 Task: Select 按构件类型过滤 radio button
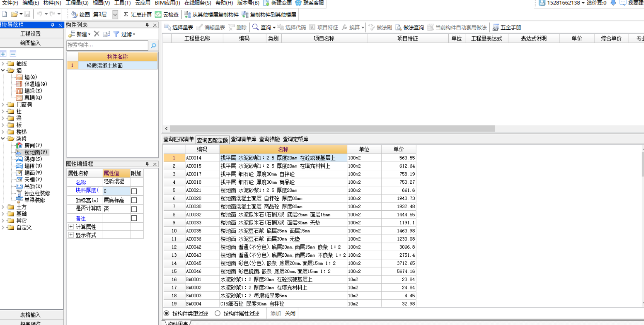(166, 313)
